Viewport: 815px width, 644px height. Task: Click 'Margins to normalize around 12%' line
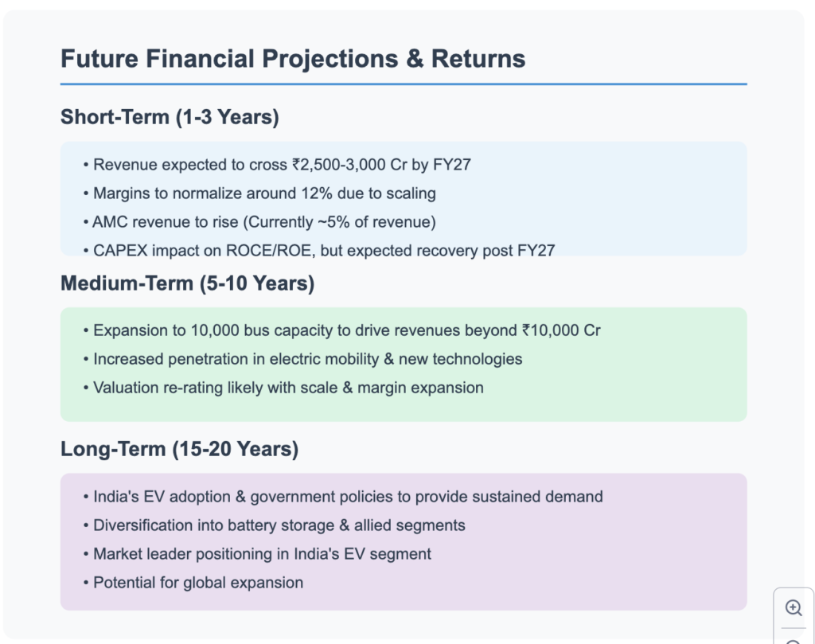pyautogui.click(x=259, y=193)
